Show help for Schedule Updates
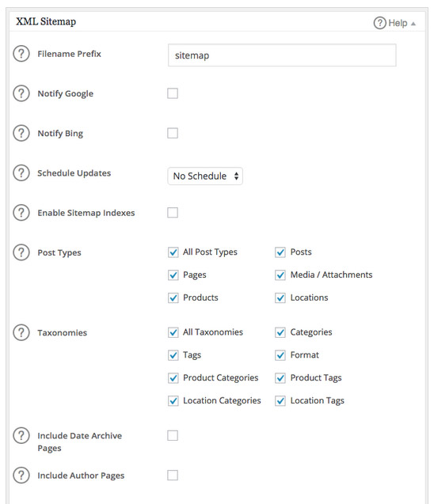Screen dimensions: 434x504 (x=21, y=173)
